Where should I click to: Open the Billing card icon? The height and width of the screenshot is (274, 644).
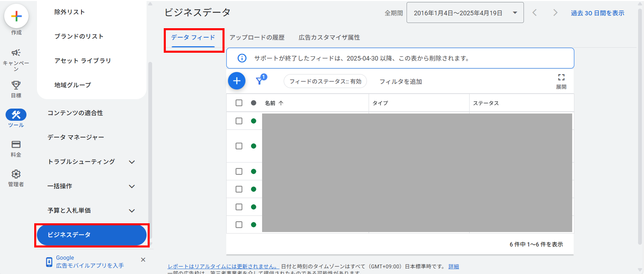tap(16, 144)
